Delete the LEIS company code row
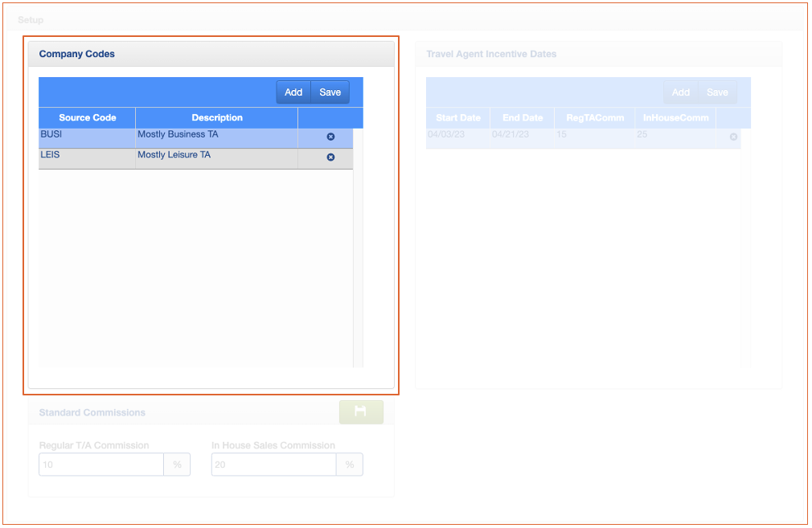 click(x=330, y=158)
